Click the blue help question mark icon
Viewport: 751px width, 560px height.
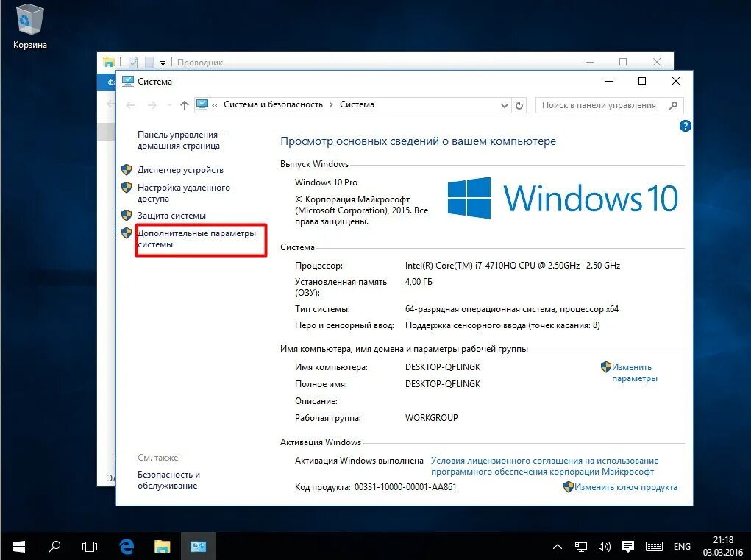686,126
